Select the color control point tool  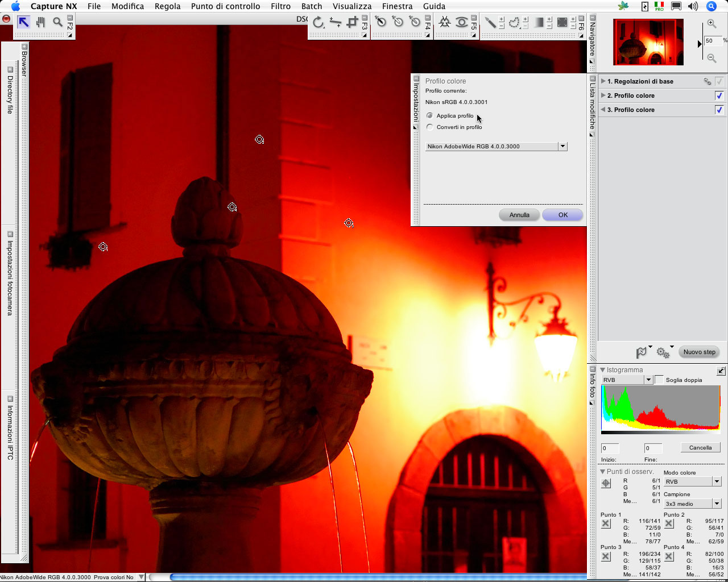[445, 22]
